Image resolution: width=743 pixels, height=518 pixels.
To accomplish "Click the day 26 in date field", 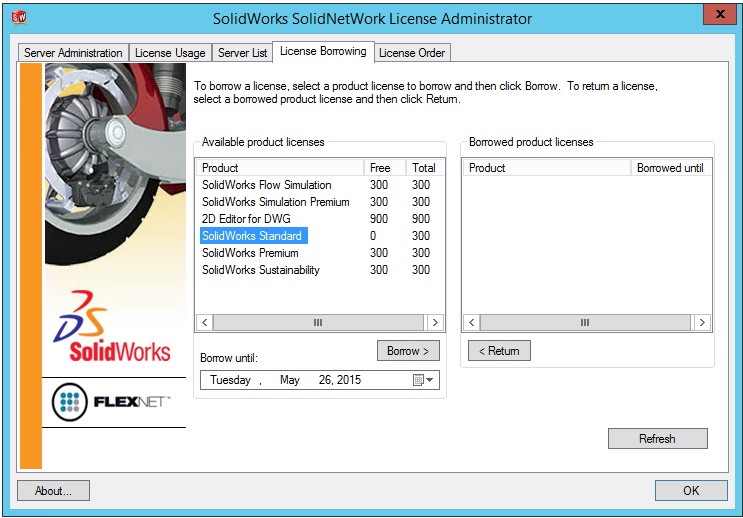I will (325, 380).
